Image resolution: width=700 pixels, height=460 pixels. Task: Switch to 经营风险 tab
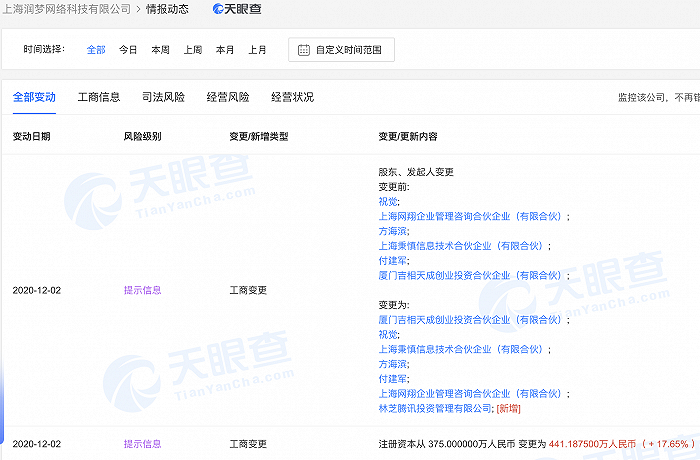[228, 97]
